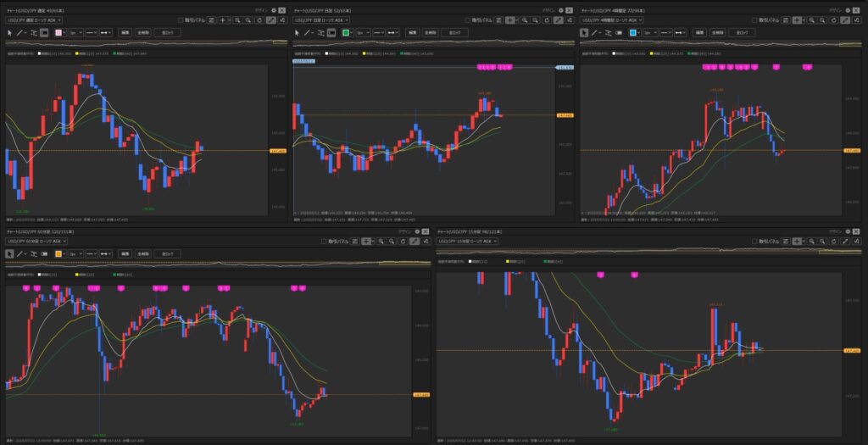The image size is (868, 445).
Task: Refresh the weekly chart
Action: 259,20
